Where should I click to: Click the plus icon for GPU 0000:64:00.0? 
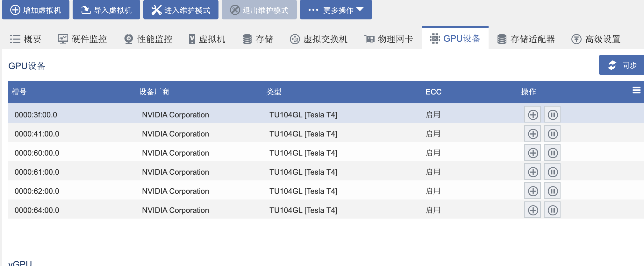pyautogui.click(x=533, y=210)
